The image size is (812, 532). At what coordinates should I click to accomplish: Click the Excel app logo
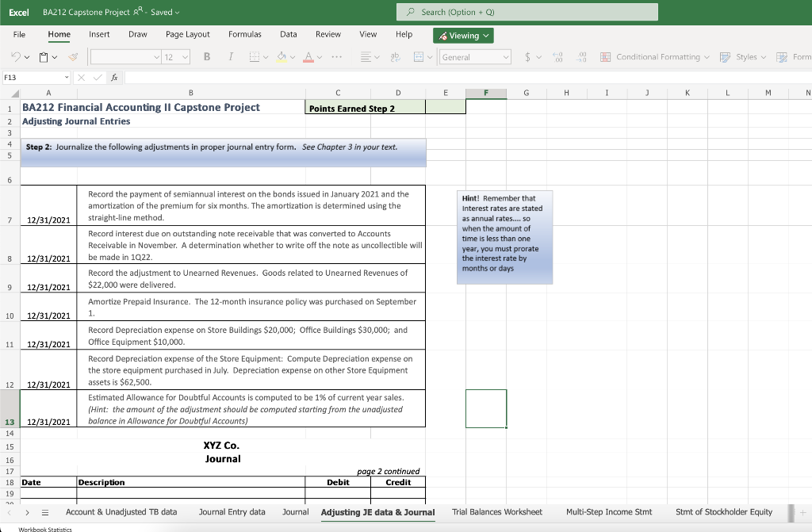pyautogui.click(x=19, y=12)
